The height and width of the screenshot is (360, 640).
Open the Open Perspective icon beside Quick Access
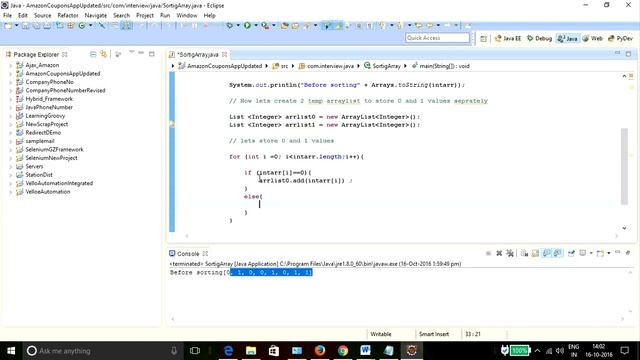[x=483, y=38]
